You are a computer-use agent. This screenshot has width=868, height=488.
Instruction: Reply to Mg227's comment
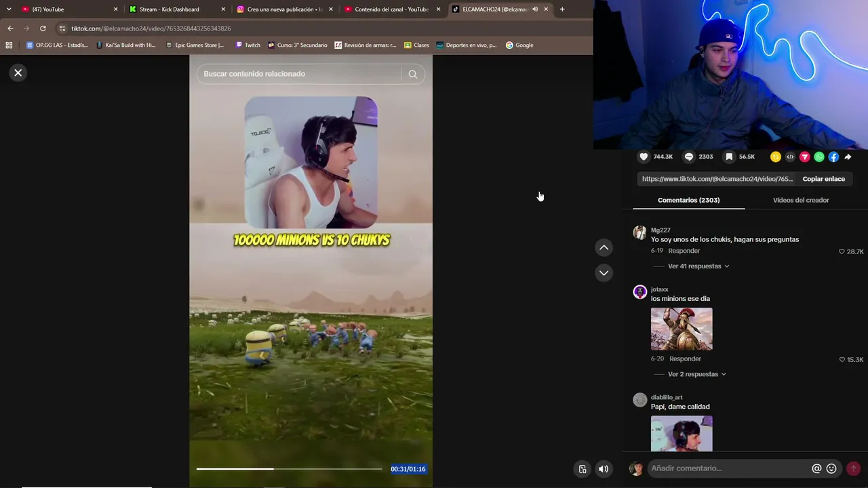coord(684,251)
